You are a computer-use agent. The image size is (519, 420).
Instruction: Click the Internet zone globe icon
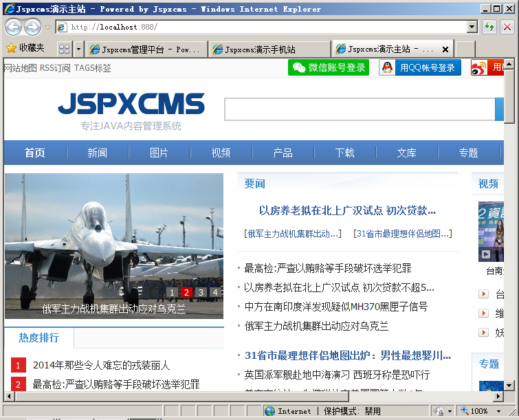coord(270,411)
